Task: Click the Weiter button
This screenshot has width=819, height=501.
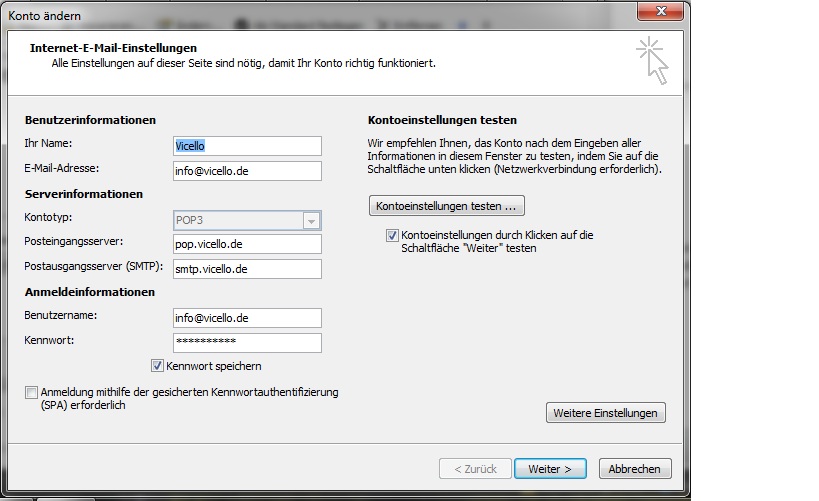Action: (x=550, y=469)
